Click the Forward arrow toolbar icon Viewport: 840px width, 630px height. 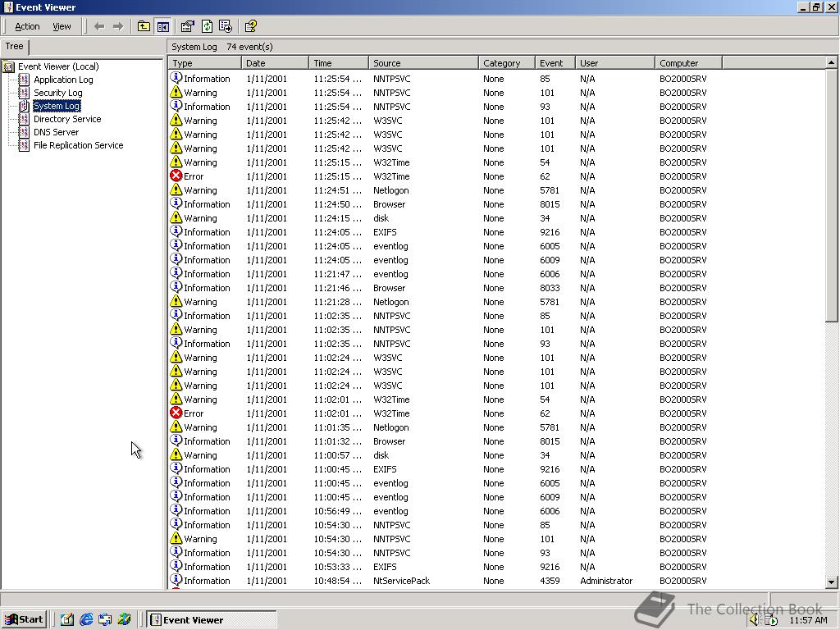118,26
